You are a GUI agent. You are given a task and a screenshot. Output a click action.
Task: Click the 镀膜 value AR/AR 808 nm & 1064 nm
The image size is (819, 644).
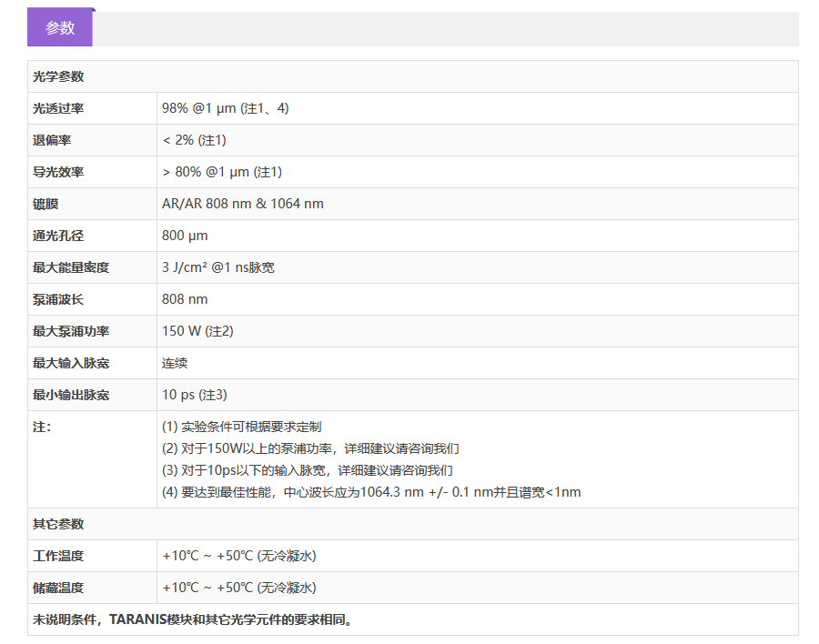[242, 204]
